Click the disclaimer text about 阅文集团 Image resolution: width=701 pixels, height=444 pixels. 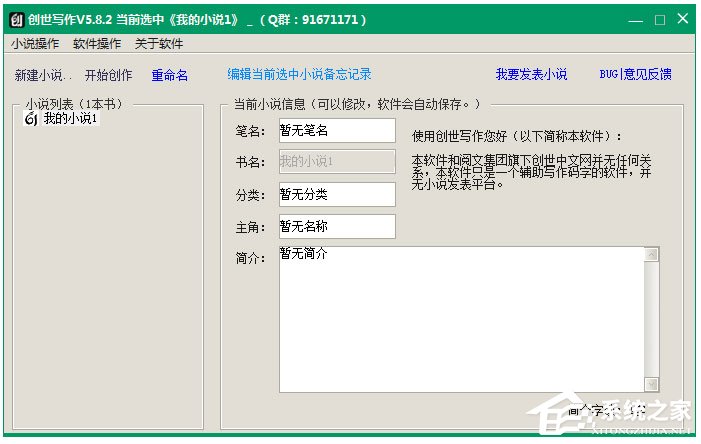pos(531,172)
